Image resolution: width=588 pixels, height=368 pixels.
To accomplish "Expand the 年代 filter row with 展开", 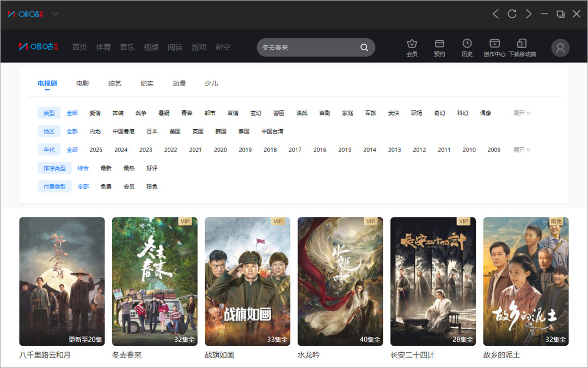I will (x=521, y=149).
